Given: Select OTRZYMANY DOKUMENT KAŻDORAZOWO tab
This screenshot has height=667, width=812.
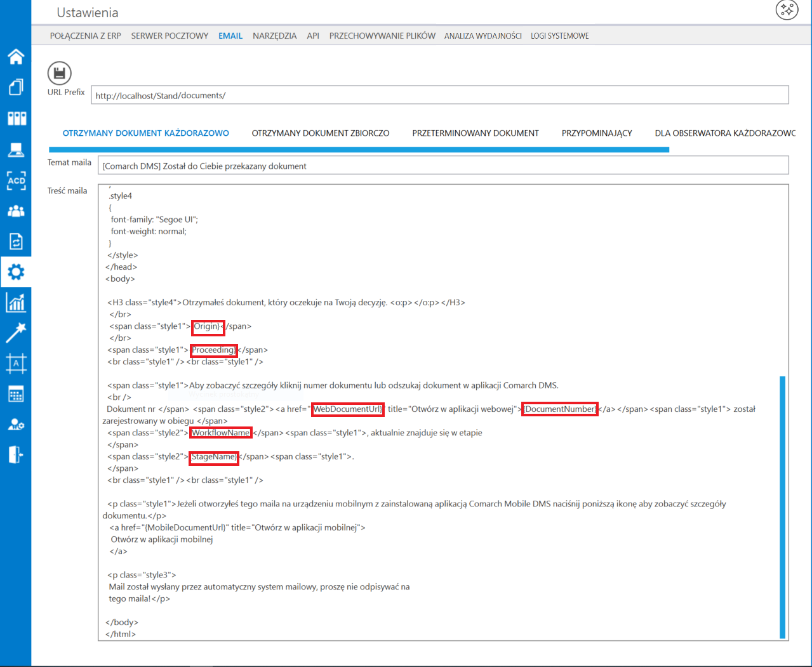Looking at the screenshot, I should click(146, 133).
